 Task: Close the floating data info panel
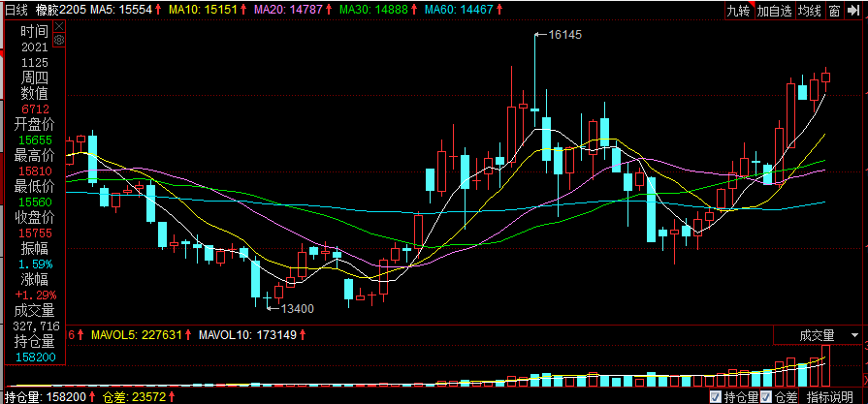tap(59, 26)
